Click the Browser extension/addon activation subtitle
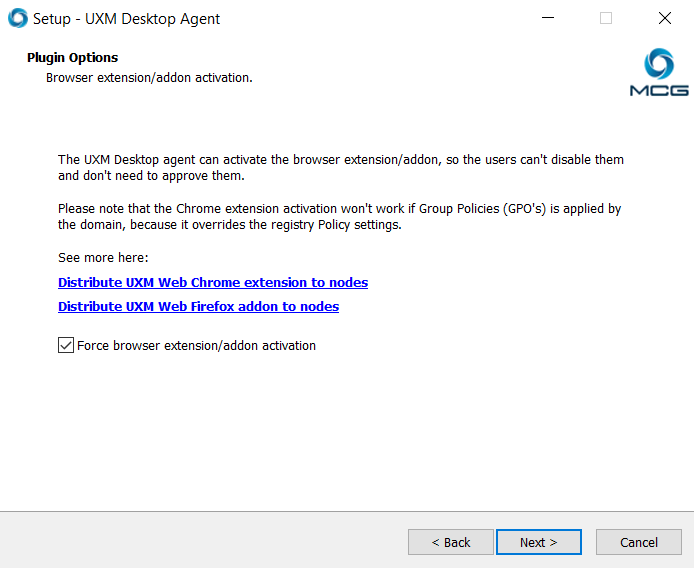The height and width of the screenshot is (568, 694). 149,77
